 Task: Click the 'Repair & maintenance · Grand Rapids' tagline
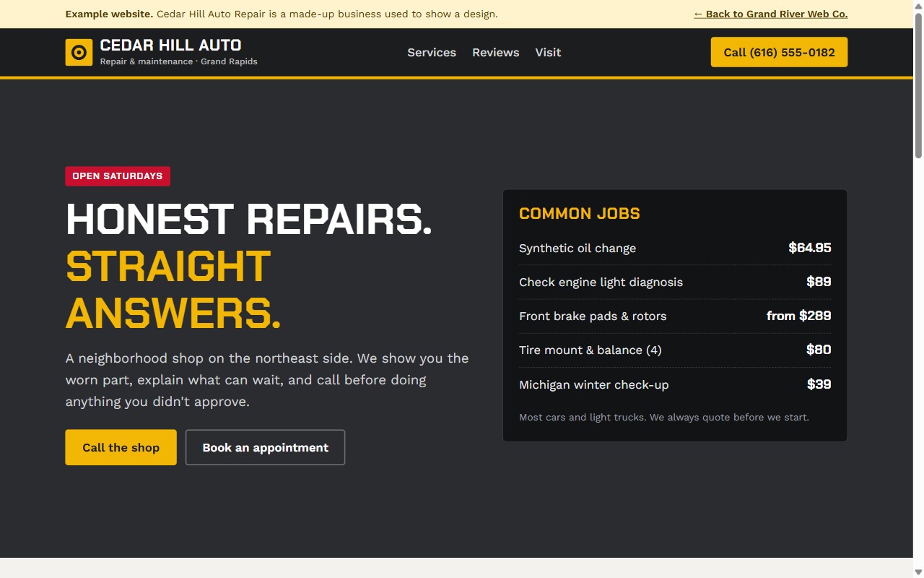click(x=179, y=61)
